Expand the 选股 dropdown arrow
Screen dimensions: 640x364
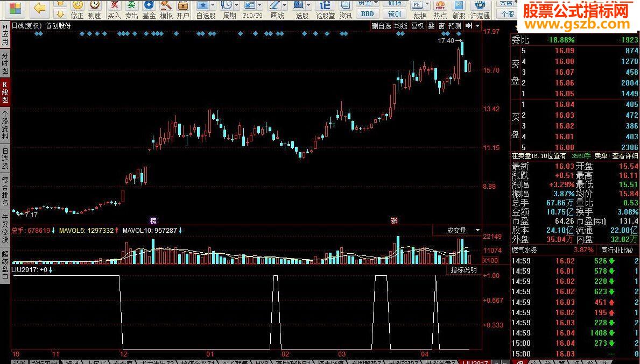pos(309,5)
